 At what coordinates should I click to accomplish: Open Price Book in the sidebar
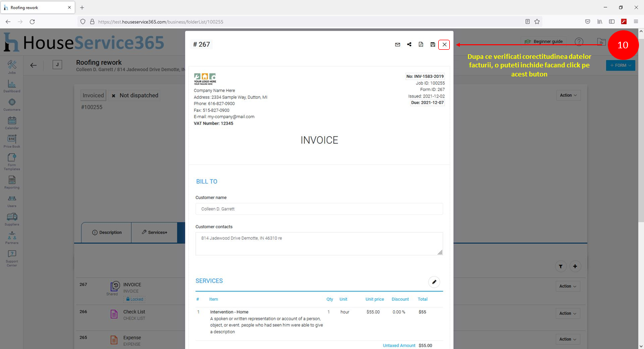12,141
